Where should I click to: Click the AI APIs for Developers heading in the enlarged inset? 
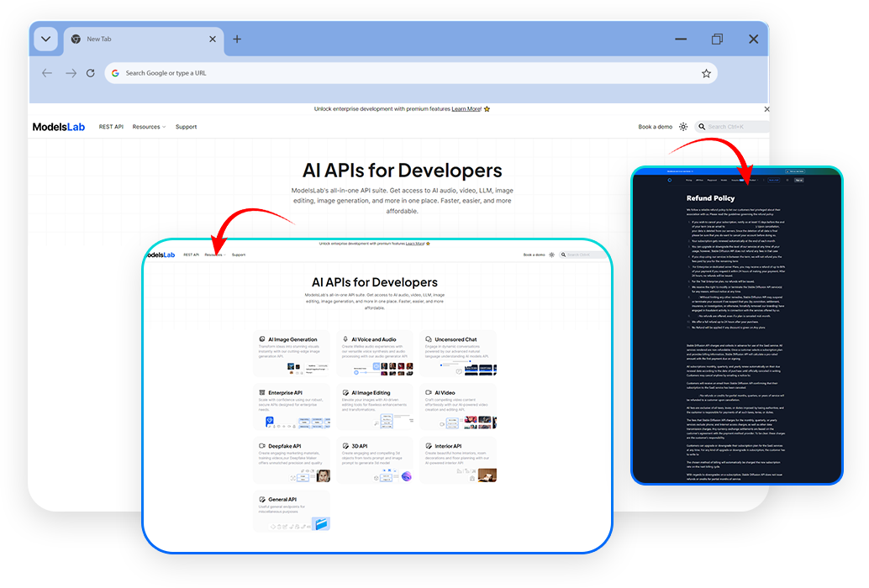pyautogui.click(x=375, y=282)
